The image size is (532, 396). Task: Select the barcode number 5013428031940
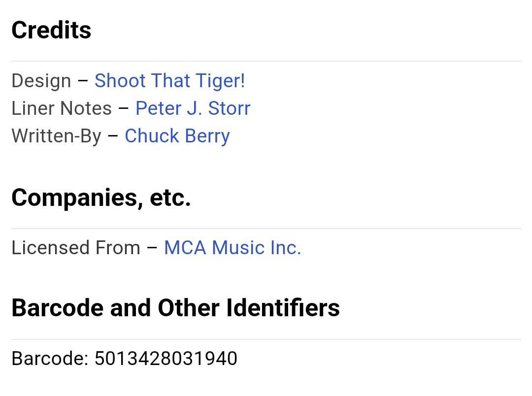(166, 359)
